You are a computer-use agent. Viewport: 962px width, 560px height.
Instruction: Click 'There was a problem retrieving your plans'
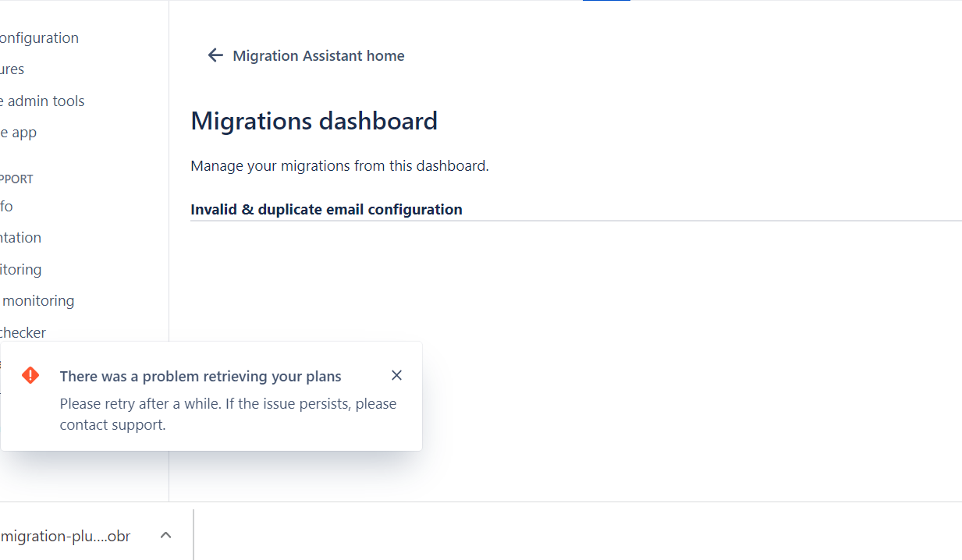(x=201, y=377)
